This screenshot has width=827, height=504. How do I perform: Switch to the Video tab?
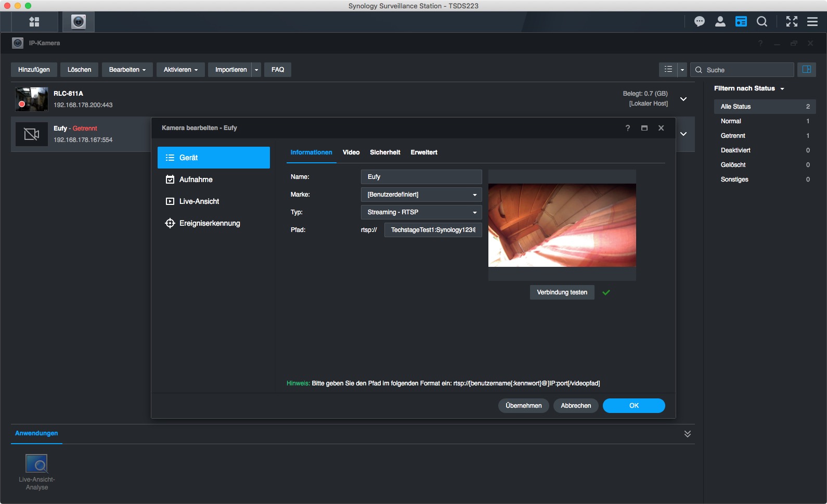coord(351,152)
